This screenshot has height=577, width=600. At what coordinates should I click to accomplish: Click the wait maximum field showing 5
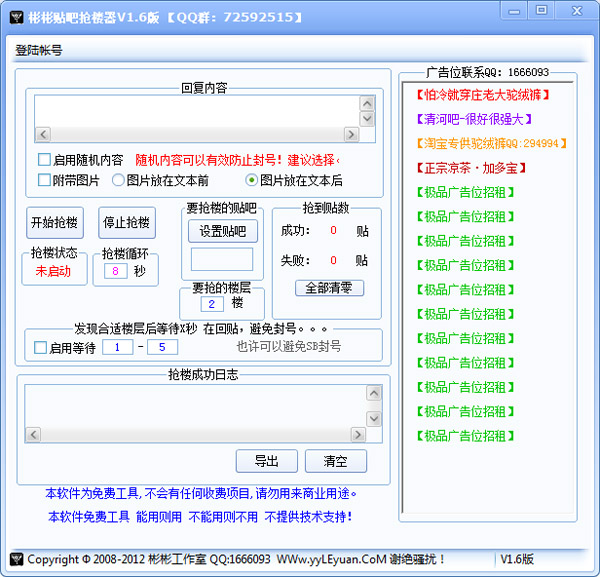(162, 347)
